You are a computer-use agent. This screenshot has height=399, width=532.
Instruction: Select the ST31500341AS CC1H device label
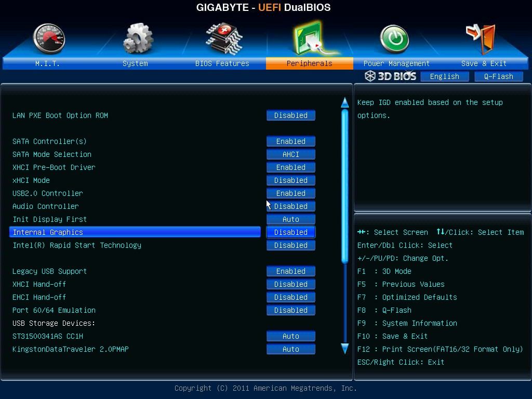coord(47,336)
